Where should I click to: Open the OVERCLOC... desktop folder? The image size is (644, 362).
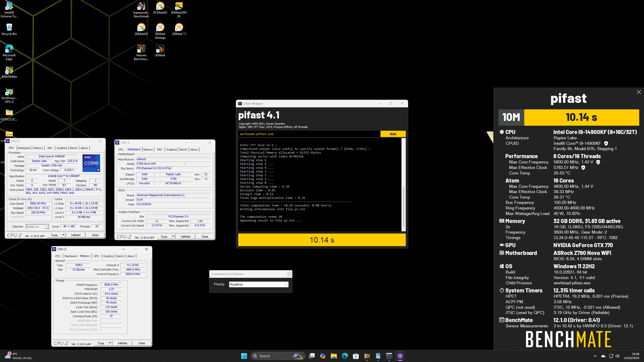(9, 115)
